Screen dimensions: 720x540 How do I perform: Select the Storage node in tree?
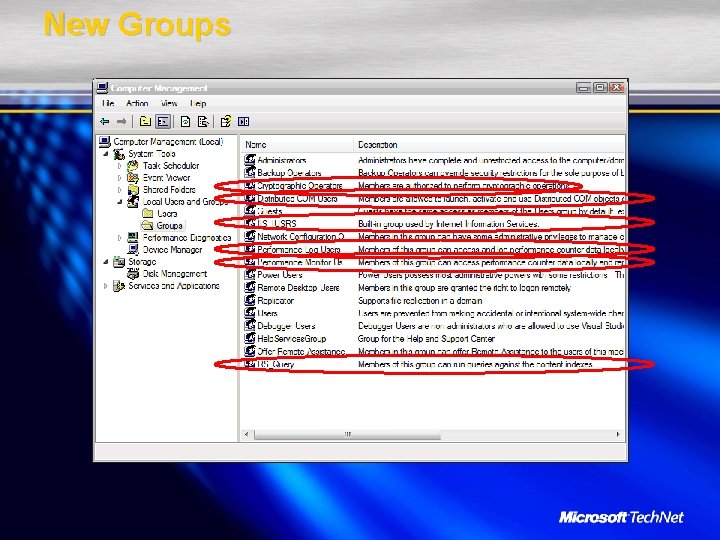click(x=142, y=262)
